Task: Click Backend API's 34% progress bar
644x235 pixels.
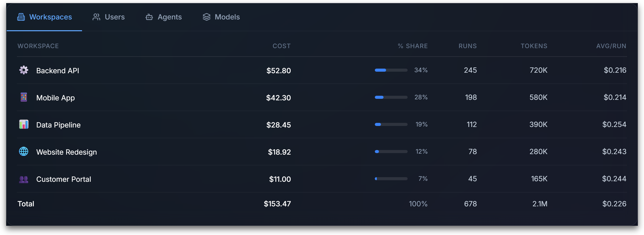Action: coord(391,70)
